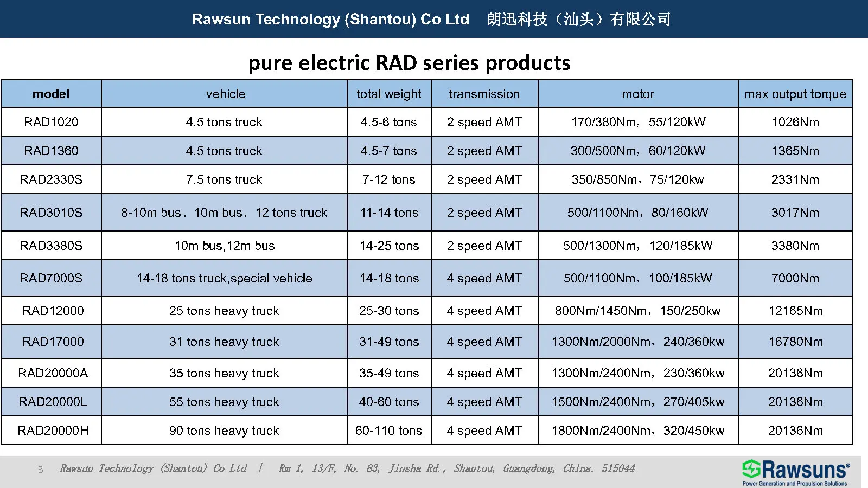Click the 'total weight' column header
Viewport: 868px width, 488px height.
tap(389, 93)
